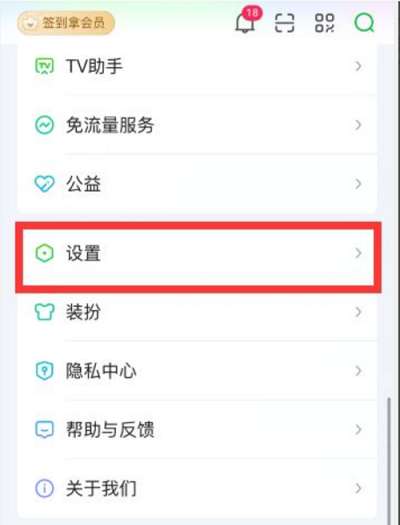Click the 公益 heart icon
The width and height of the screenshot is (400, 525).
click(x=45, y=184)
